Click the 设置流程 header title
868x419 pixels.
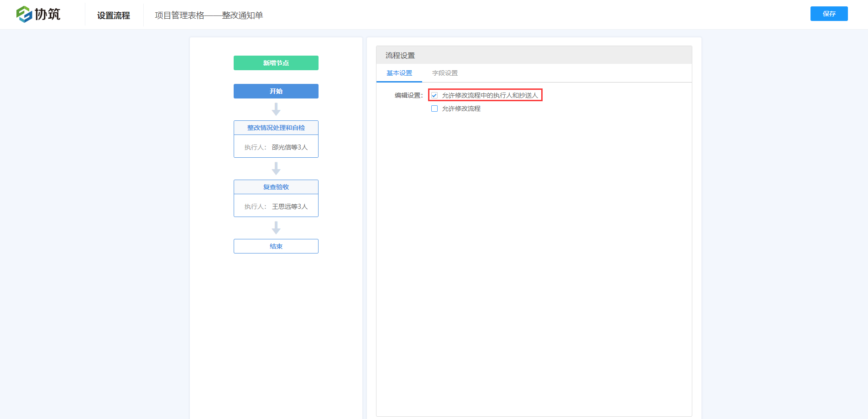[114, 16]
